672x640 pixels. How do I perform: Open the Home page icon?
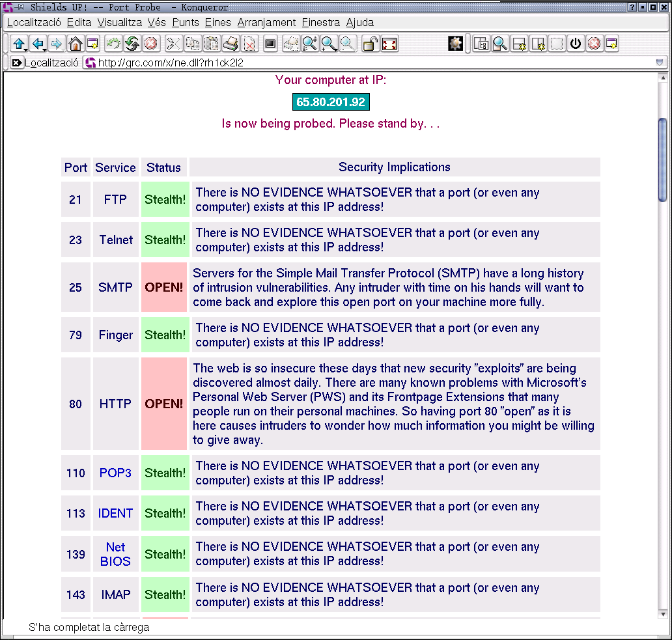75,43
